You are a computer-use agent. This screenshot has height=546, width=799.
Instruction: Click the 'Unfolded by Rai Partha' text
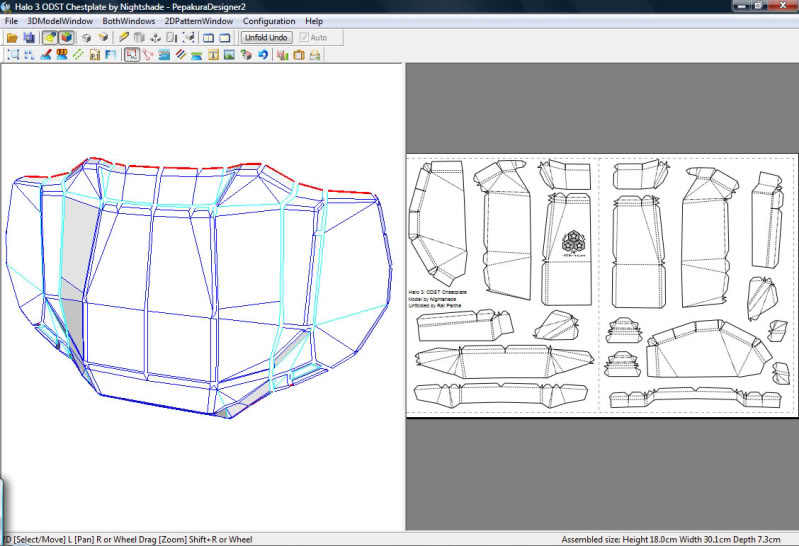tap(435, 306)
